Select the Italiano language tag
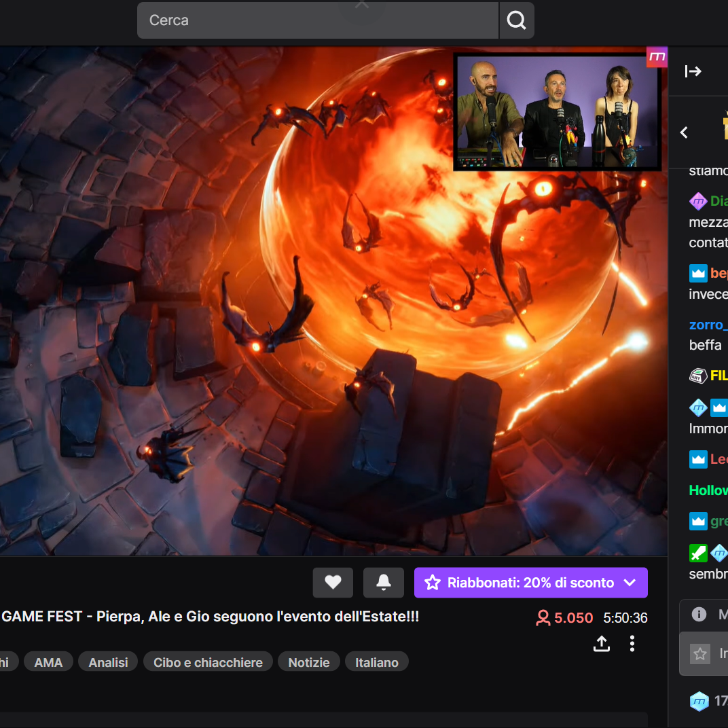This screenshot has width=728, height=728. pos(376,662)
